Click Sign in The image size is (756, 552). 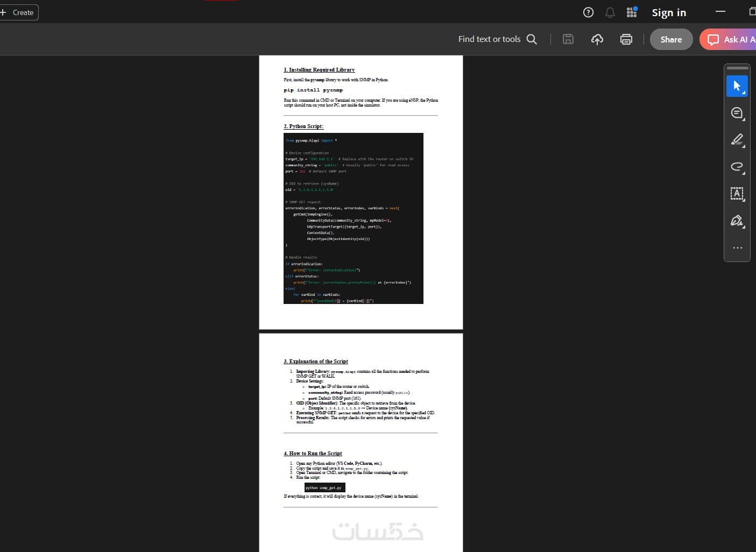coord(669,12)
